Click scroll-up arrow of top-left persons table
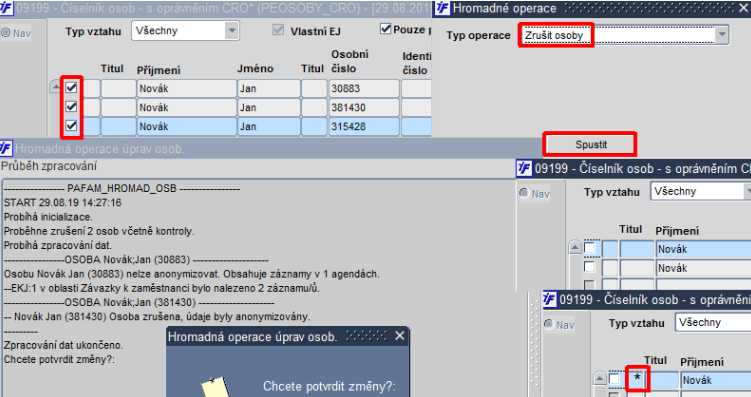Viewport: 751px width, 397px height. 56,87
